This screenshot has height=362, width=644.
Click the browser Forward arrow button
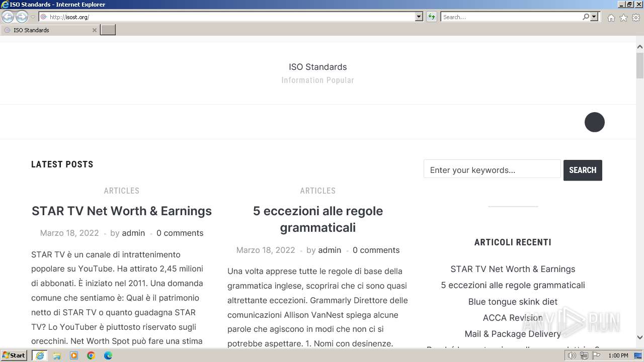tap(22, 17)
